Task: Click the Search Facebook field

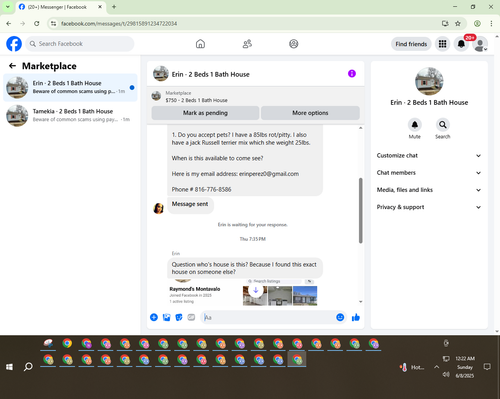Action: tap(80, 44)
